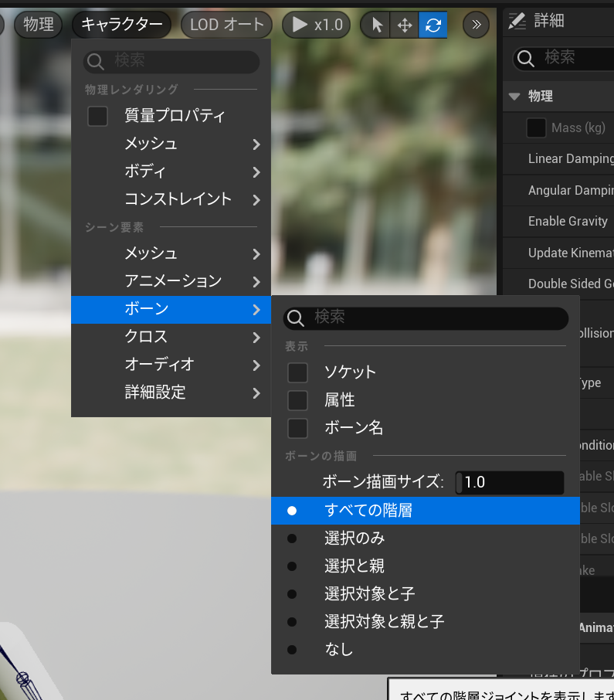Open the 詳細設定 submenu
Screen dimensions: 614x700
[171, 392]
